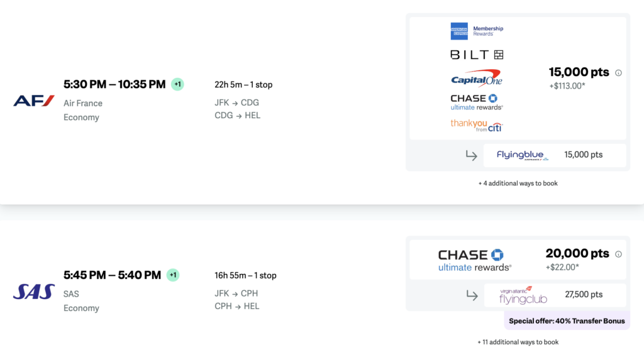Click the large Chase Ultimate Rewards logo for SAS

click(x=475, y=259)
